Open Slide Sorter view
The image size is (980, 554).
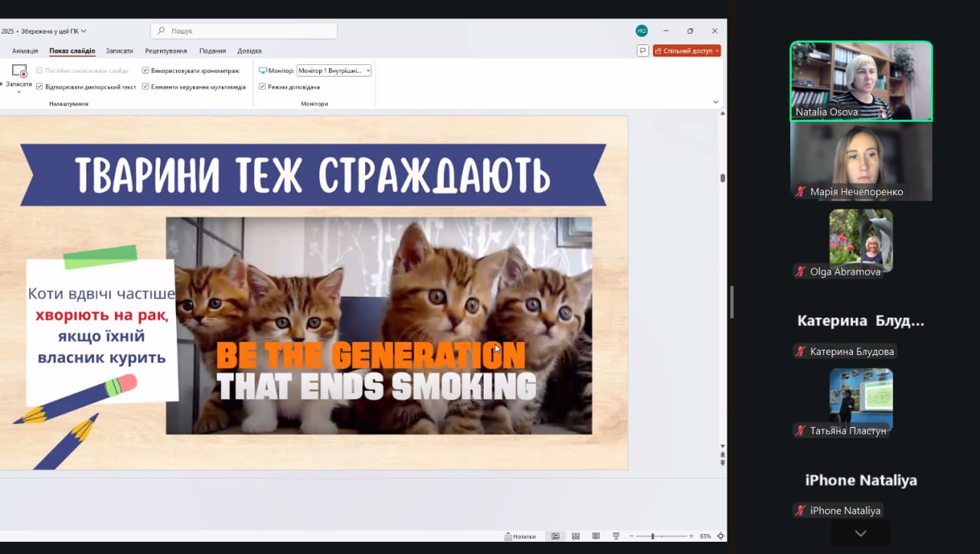[576, 536]
